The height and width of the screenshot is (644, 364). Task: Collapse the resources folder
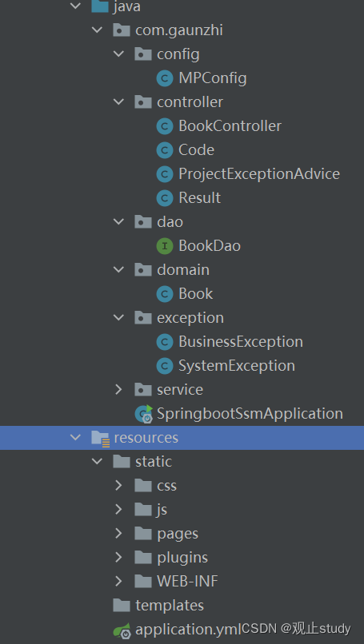click(76, 438)
